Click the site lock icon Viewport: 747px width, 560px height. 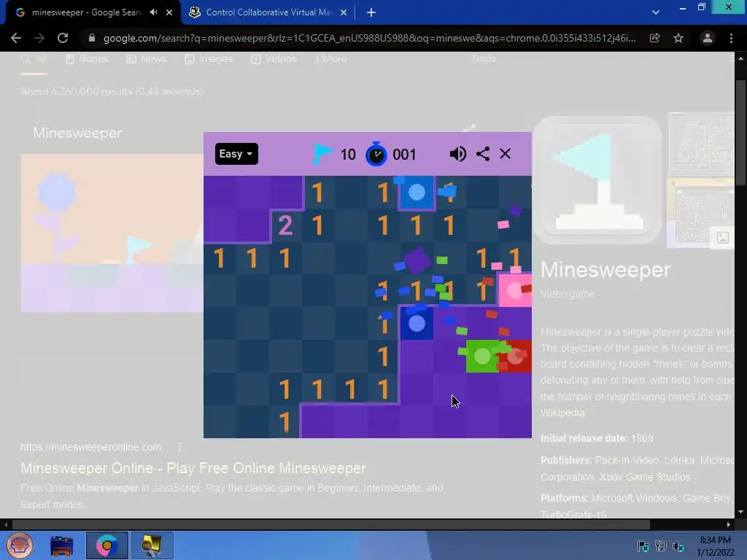(92, 38)
